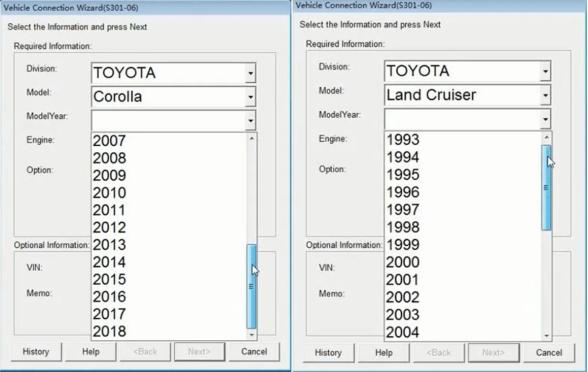Select 2010 in the Corolla year list
Image resolution: width=588 pixels, height=372 pixels.
[169, 193]
